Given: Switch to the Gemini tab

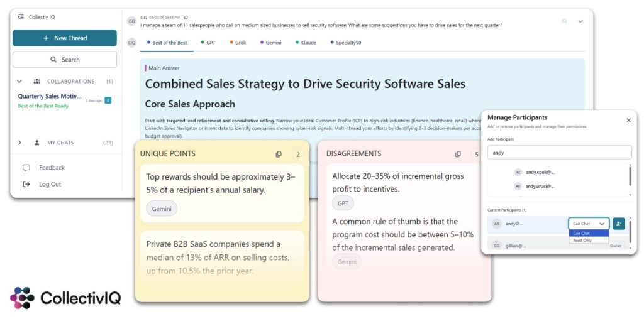Looking at the screenshot, I should click(270, 43).
